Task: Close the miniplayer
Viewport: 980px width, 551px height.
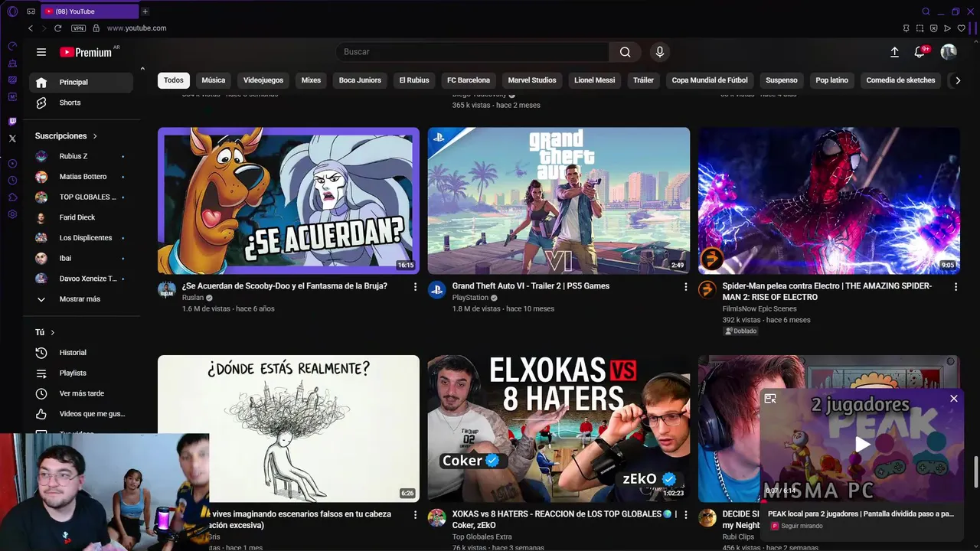Action: pyautogui.click(x=953, y=399)
